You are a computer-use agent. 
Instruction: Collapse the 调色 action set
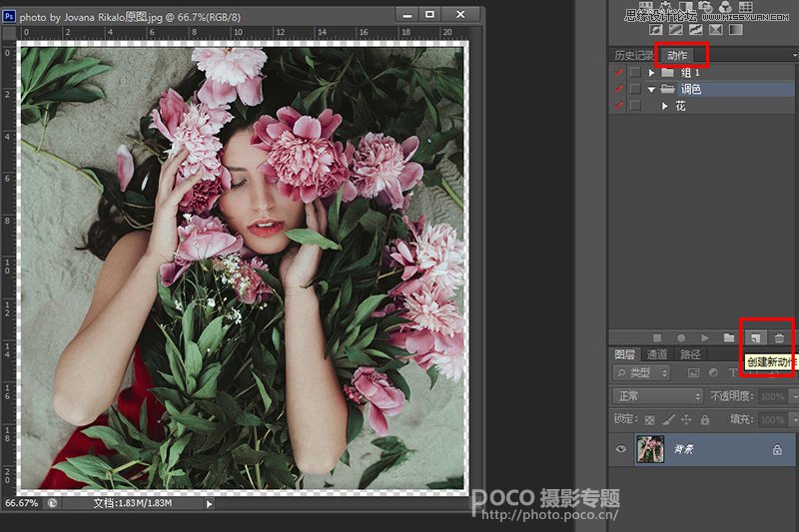[651, 90]
